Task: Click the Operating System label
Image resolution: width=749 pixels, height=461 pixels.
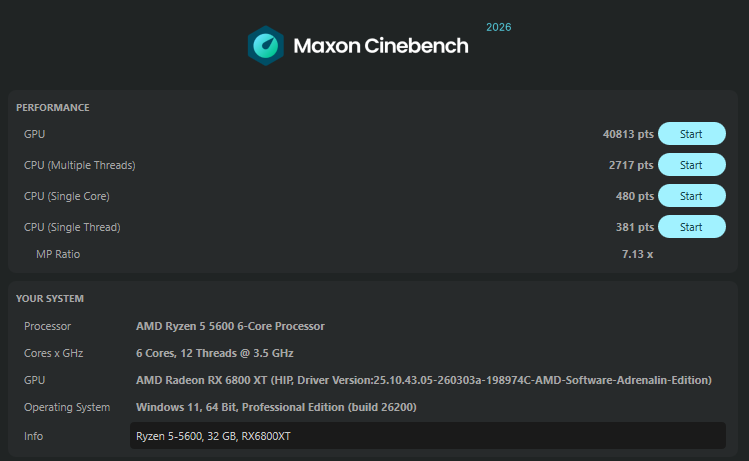Action: (67, 407)
